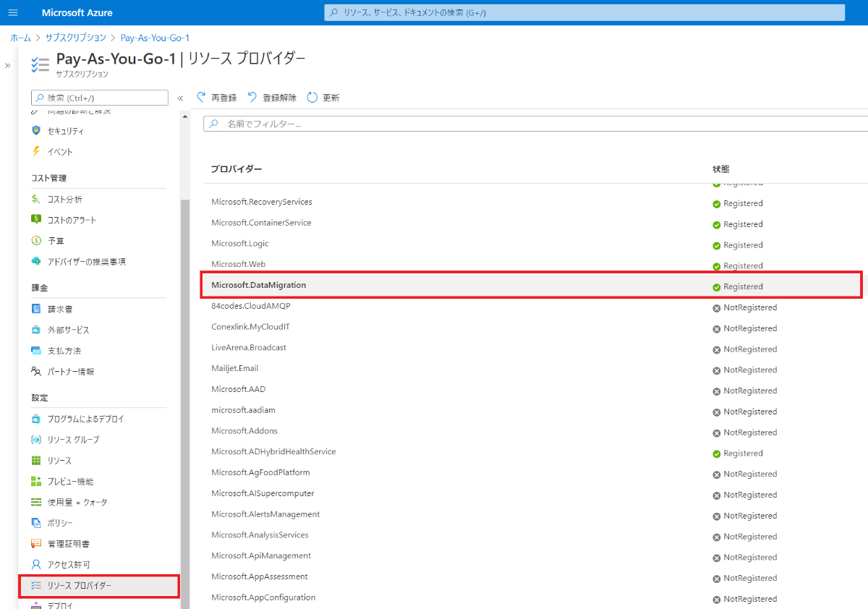Select セキュリティ menu label
868x609 pixels.
(66, 131)
